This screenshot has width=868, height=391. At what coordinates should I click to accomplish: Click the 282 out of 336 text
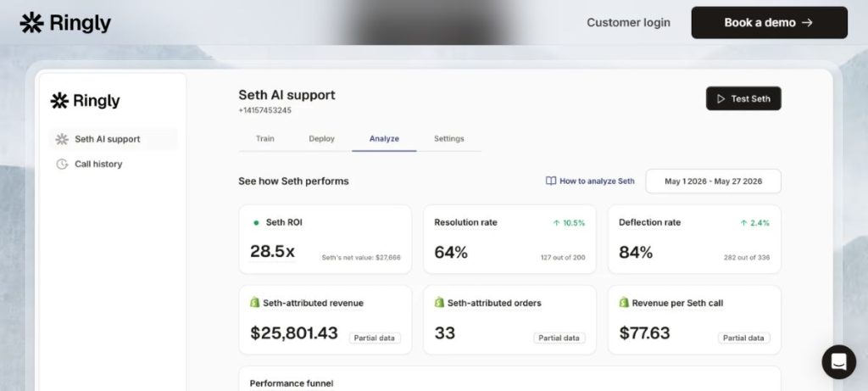(x=747, y=258)
